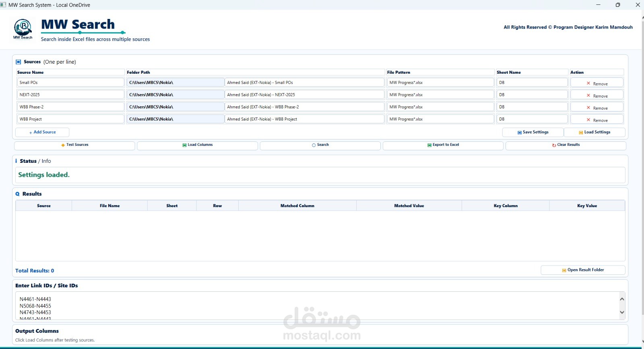Edit sheet name DB for Small POs row

532,83
